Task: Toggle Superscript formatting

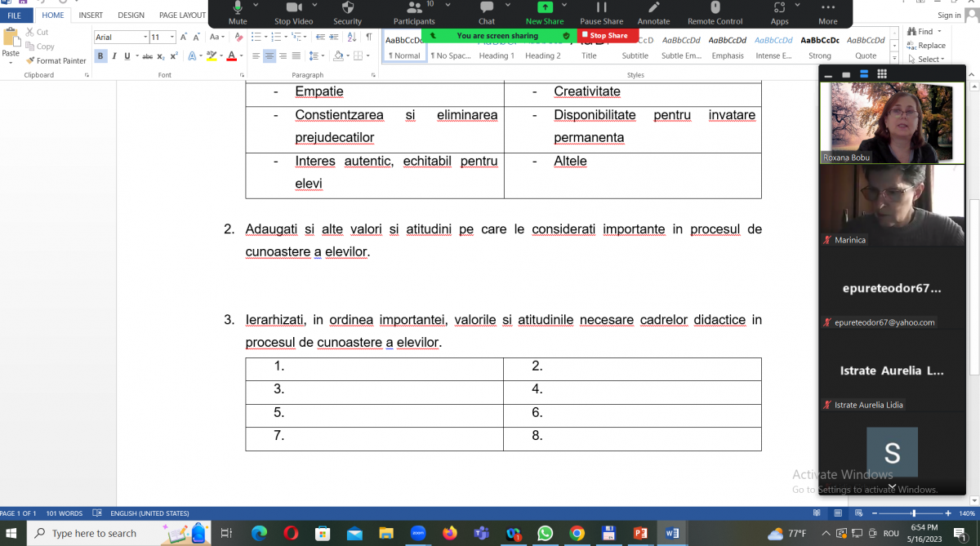Action: click(x=174, y=56)
